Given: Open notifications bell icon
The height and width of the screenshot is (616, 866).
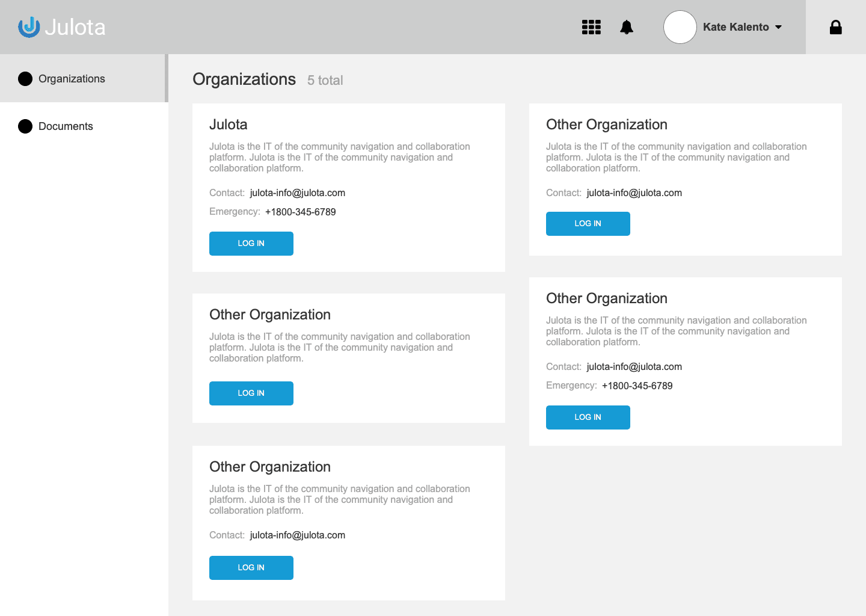Looking at the screenshot, I should tap(627, 27).
